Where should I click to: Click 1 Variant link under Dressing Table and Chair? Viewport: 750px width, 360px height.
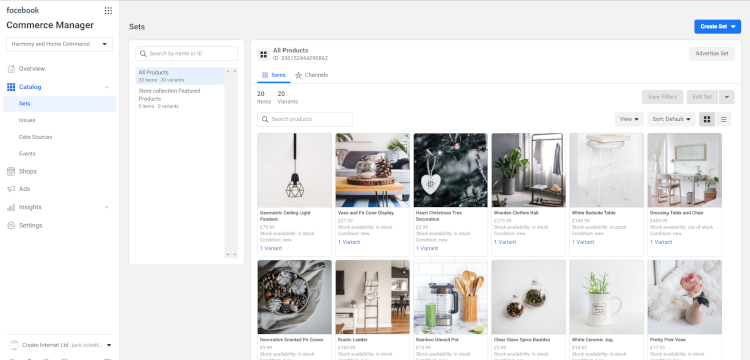tap(661, 242)
